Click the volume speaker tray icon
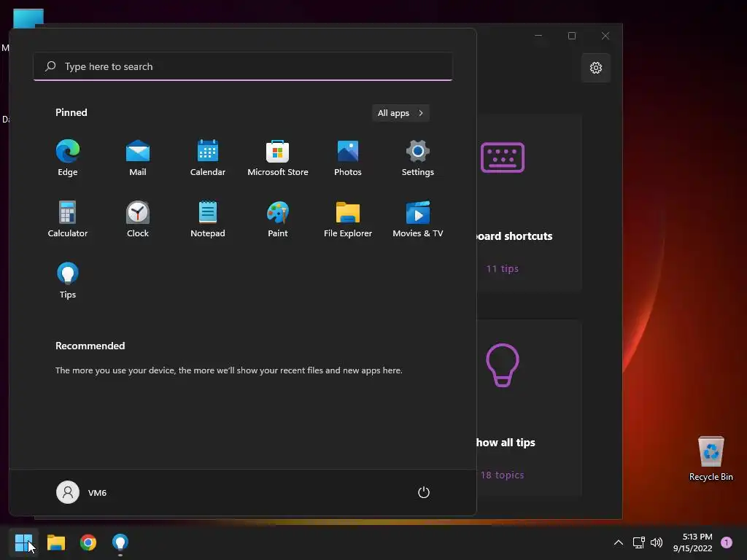The height and width of the screenshot is (560, 747). point(657,542)
